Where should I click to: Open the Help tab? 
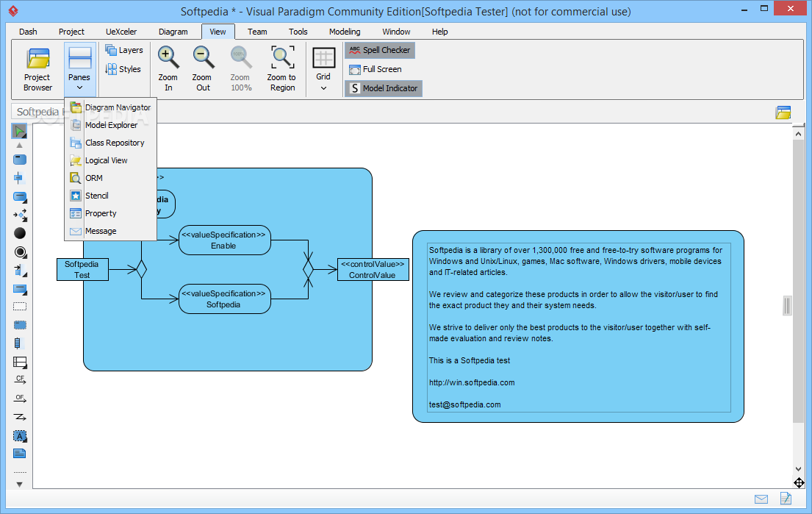point(439,32)
